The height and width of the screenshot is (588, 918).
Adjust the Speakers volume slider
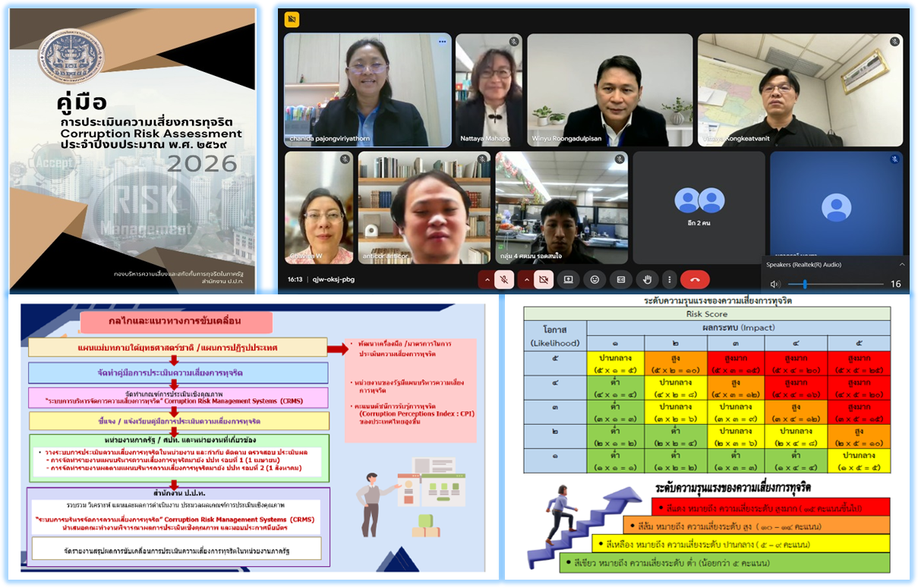click(x=805, y=285)
